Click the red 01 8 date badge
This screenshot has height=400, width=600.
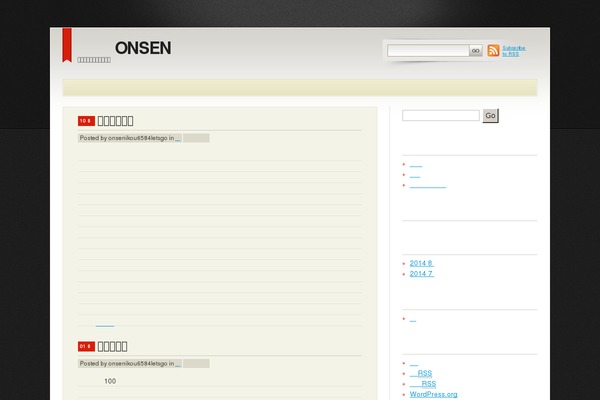(x=86, y=346)
